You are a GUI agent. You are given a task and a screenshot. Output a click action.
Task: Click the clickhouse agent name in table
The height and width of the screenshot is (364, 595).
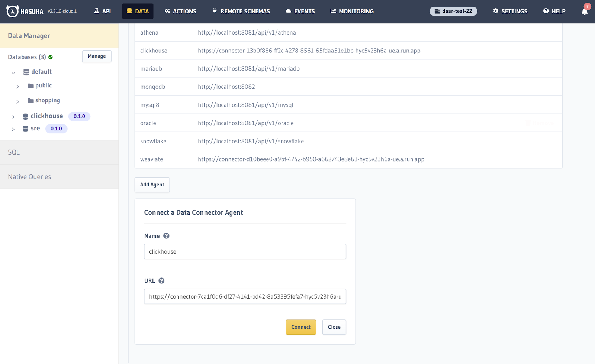[x=154, y=51]
